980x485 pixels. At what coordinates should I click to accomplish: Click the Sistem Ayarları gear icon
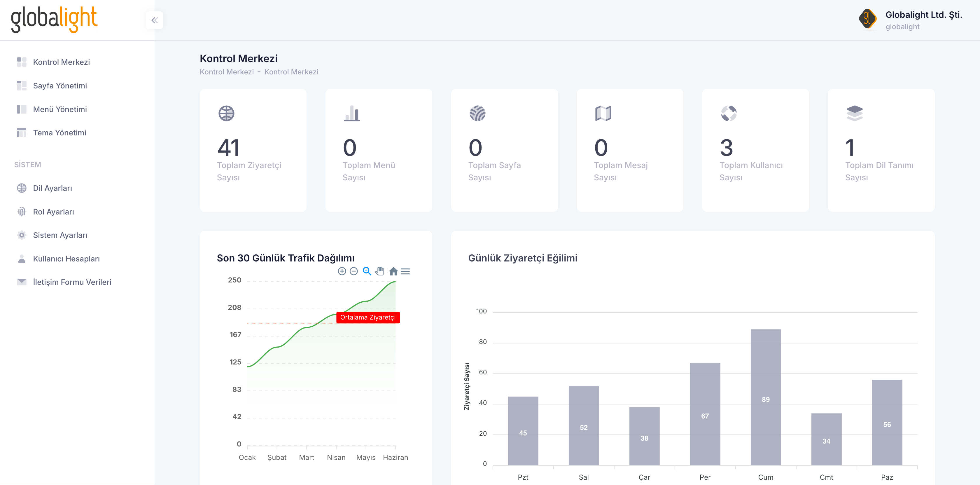pyautogui.click(x=22, y=235)
